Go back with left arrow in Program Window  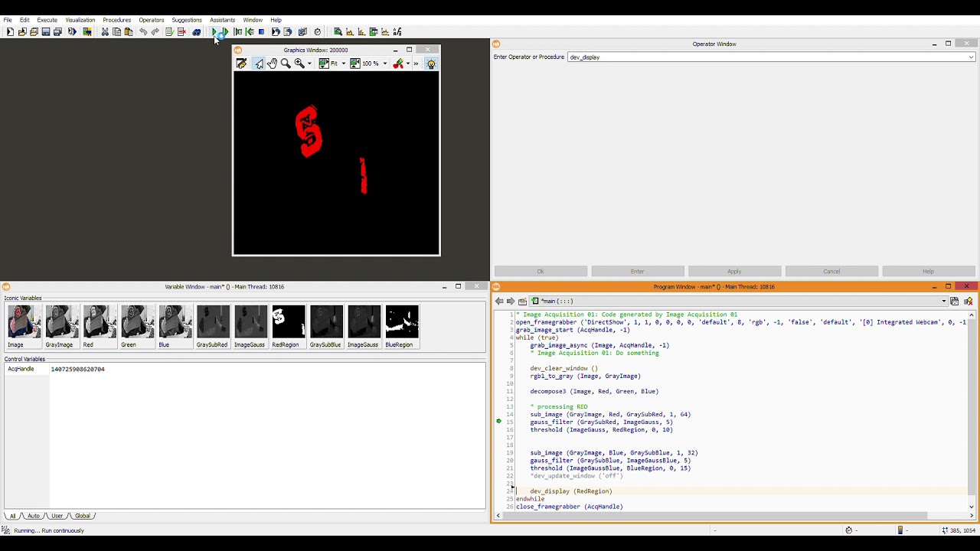(499, 301)
